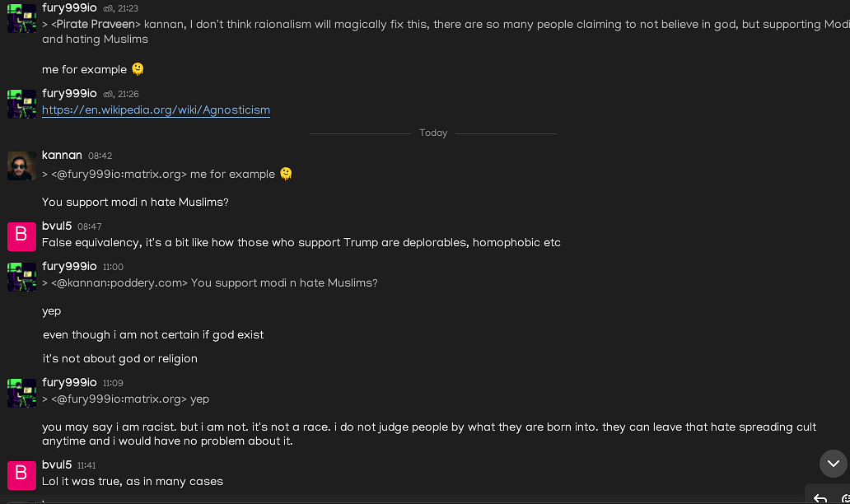Click the Today date separator
The width and height of the screenshot is (850, 504).
(x=433, y=133)
